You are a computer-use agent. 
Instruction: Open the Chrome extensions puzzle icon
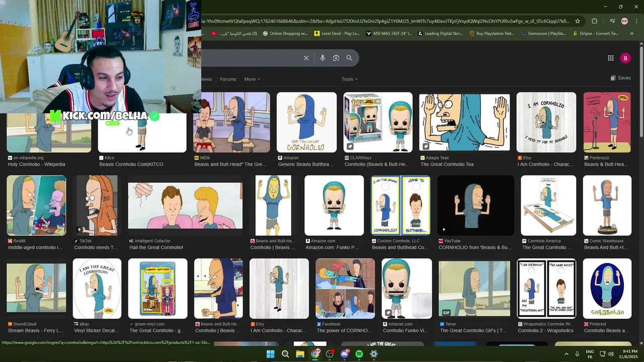595,21
